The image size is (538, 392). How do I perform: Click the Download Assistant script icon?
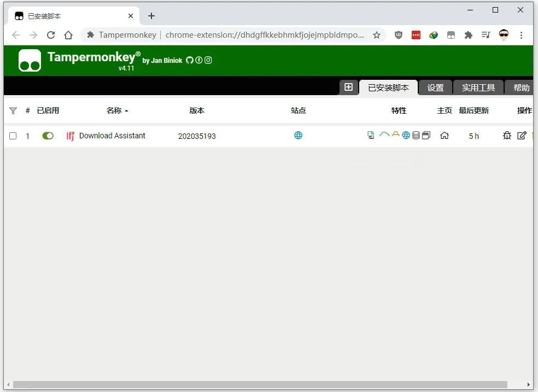click(x=70, y=136)
